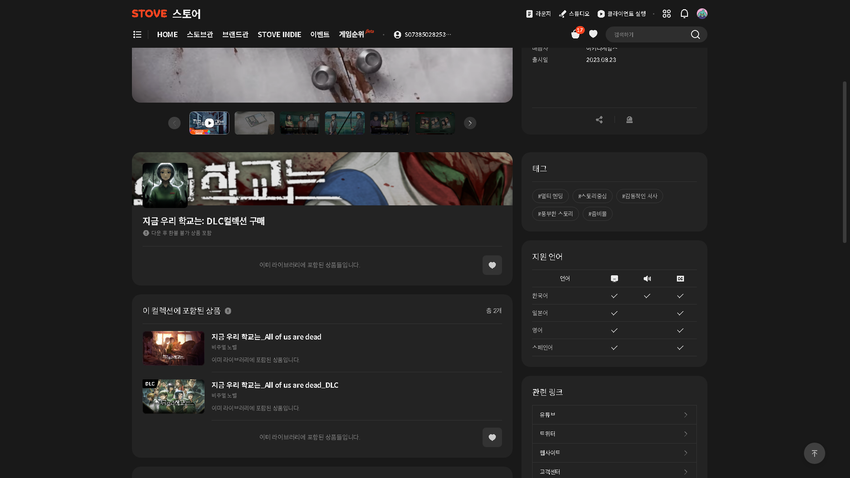Click the report siren icon
This screenshot has width=850, height=478.
pos(629,120)
